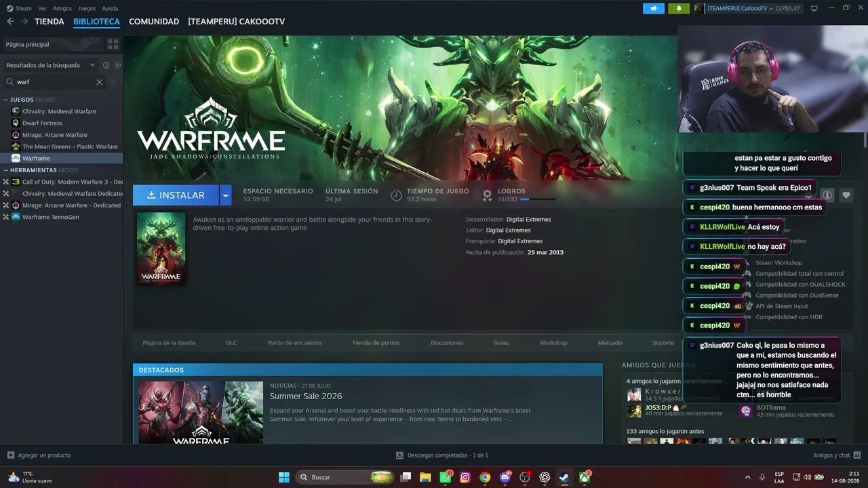Image resolution: width=868 pixels, height=488 pixels.
Task: Click the Add a product plus icon
Action: [x=10, y=455]
